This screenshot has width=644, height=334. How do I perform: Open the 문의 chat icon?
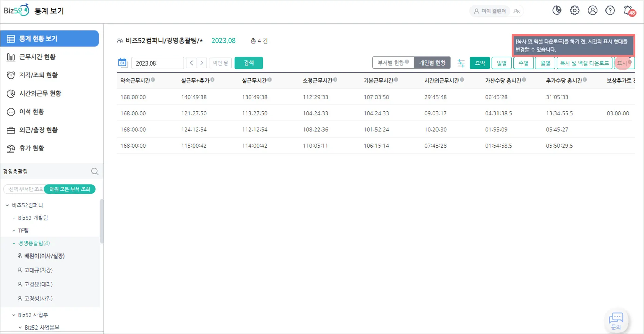tap(616, 320)
